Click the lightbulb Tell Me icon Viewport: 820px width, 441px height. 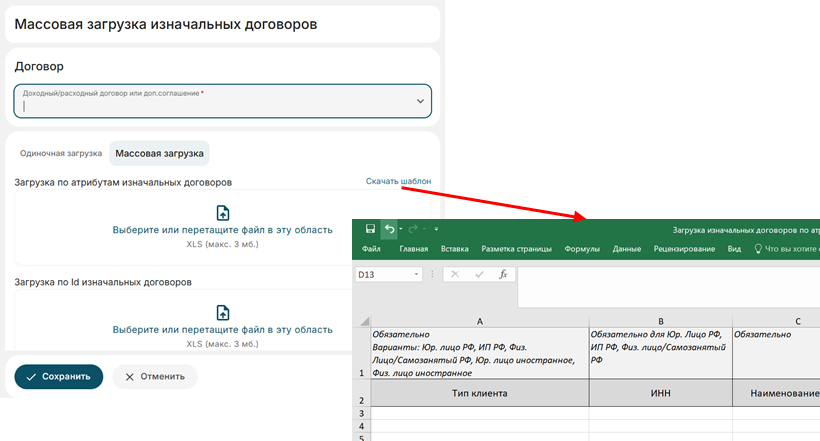[x=758, y=249]
